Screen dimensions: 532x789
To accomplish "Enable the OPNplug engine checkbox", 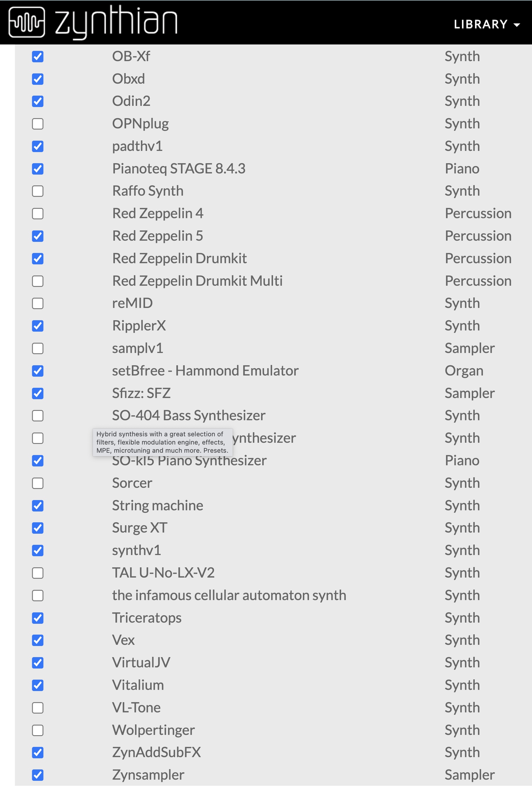I will point(38,124).
